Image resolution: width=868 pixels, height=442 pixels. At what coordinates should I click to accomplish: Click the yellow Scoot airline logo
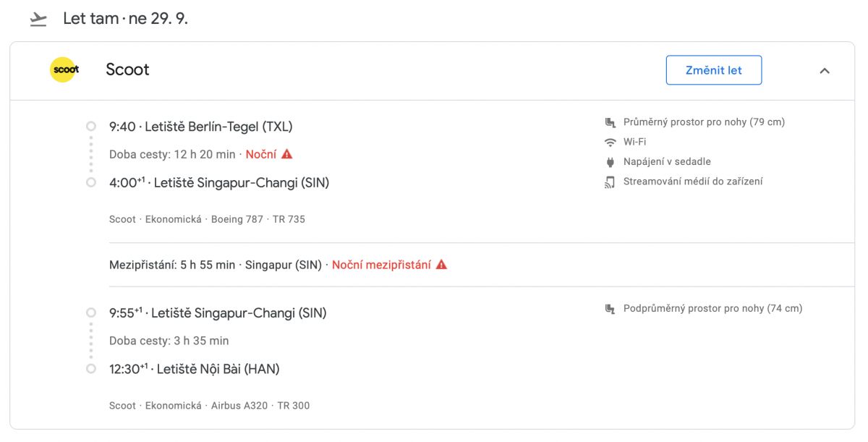[x=64, y=70]
